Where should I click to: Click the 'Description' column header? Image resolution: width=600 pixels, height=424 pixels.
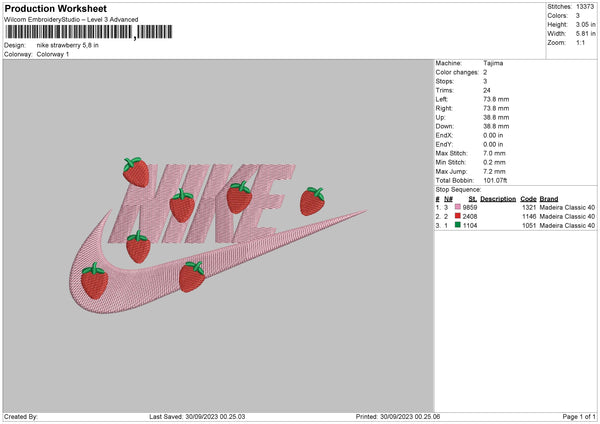click(498, 199)
